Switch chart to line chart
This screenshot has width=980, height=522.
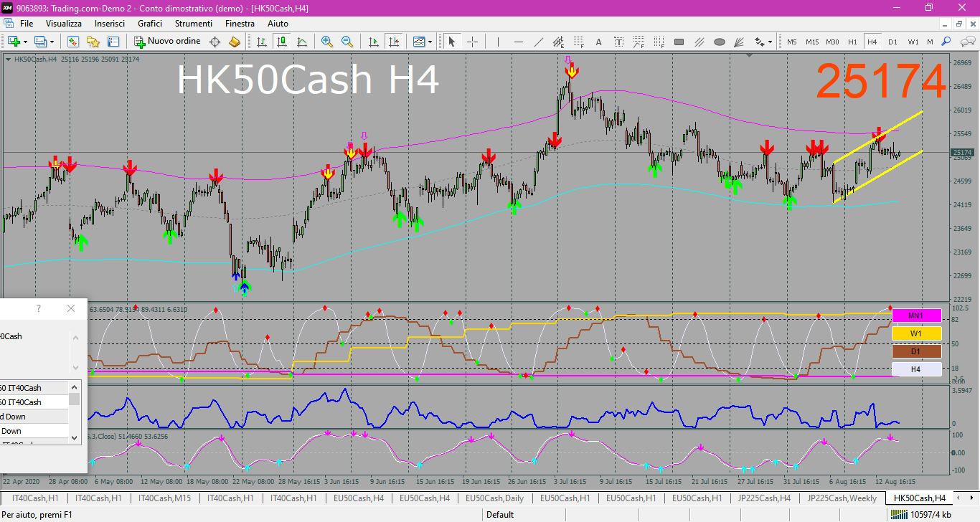[x=302, y=42]
